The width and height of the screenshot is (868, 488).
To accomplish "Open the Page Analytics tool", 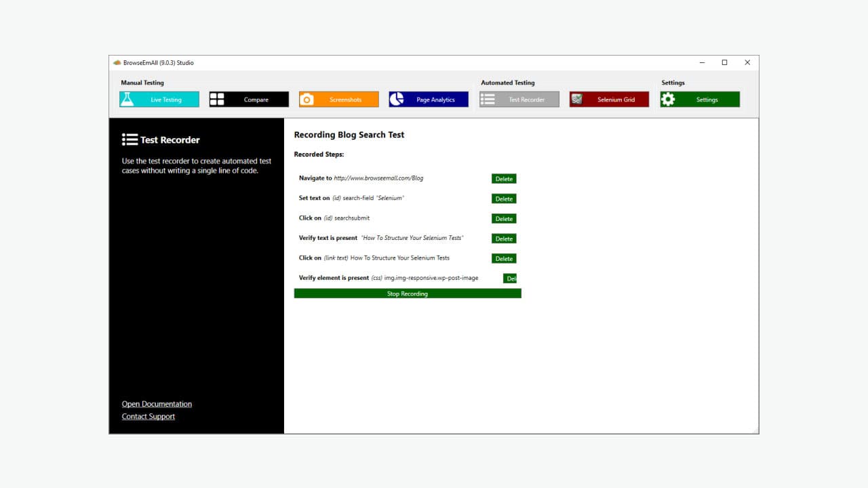I will tap(428, 99).
